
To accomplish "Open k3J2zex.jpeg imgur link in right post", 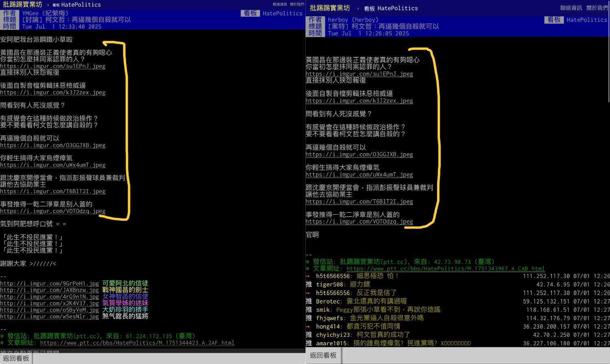I will pos(359,101).
